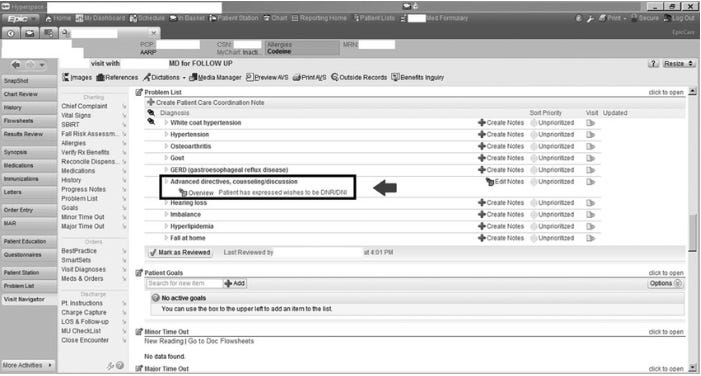Screen dimensions: 701x376
Task: Expand the Hypertension diagnosis row
Action: pos(166,135)
